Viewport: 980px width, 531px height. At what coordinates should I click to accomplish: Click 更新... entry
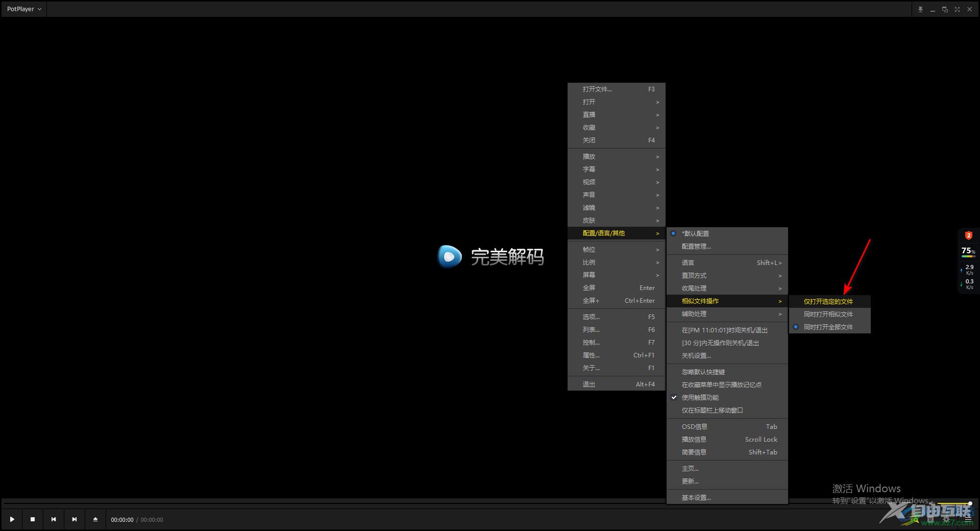pyautogui.click(x=727, y=481)
